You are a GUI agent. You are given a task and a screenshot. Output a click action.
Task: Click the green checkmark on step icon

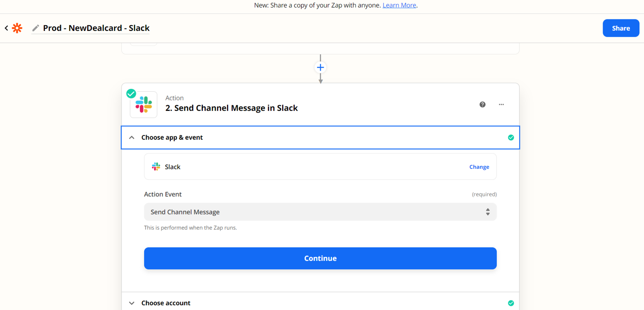pyautogui.click(x=131, y=93)
